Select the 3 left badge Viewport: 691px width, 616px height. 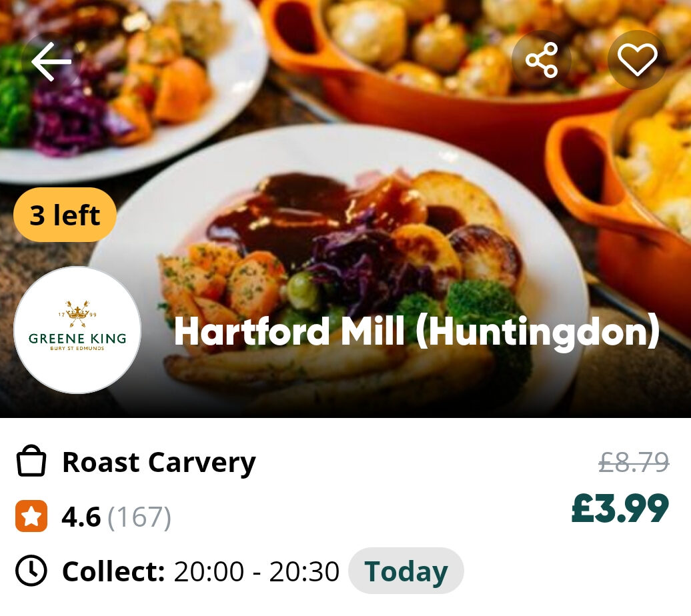65,215
